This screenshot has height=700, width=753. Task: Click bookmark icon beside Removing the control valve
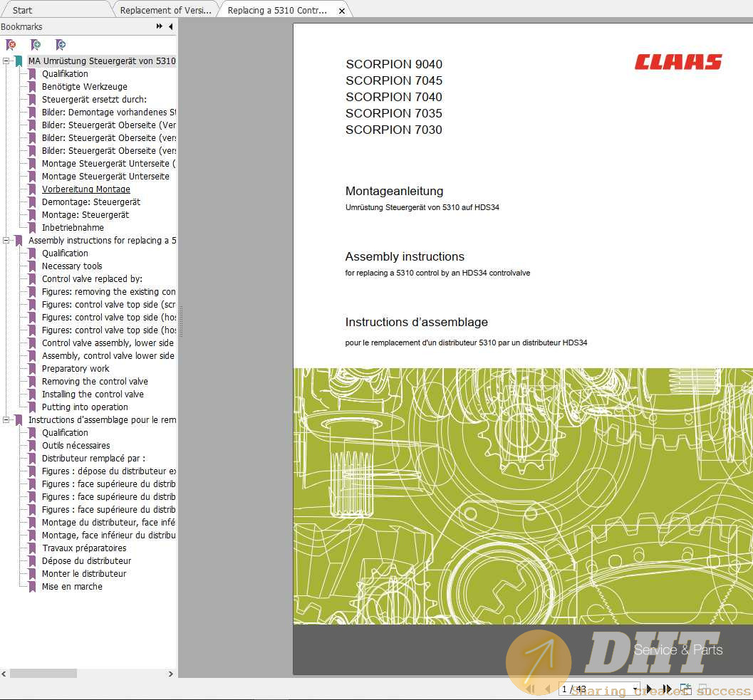click(32, 382)
